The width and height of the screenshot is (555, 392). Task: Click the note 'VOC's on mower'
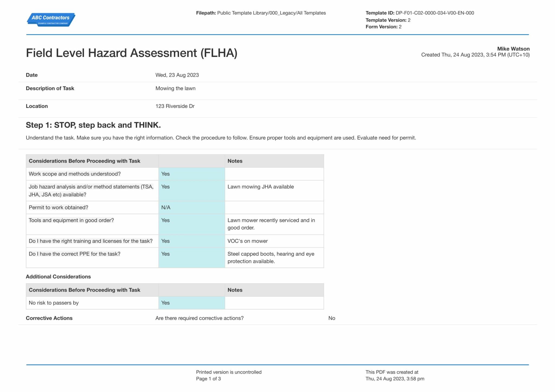247,241
